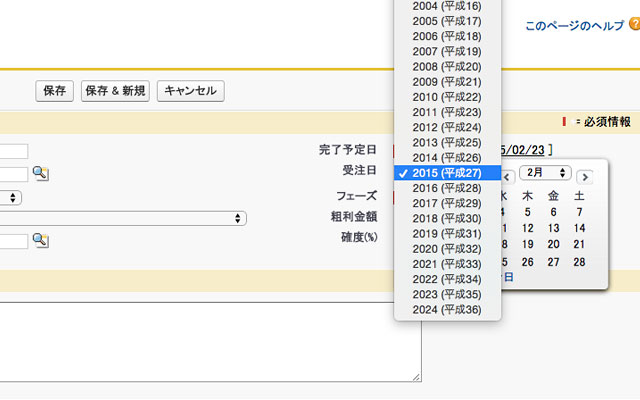
Task: Select 2007 (平成19) from year list
Action: point(447,51)
